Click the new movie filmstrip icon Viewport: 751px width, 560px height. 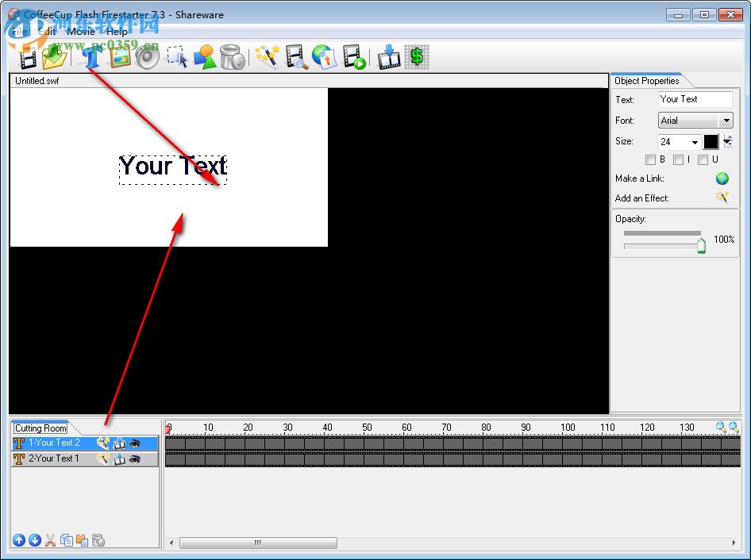28,58
